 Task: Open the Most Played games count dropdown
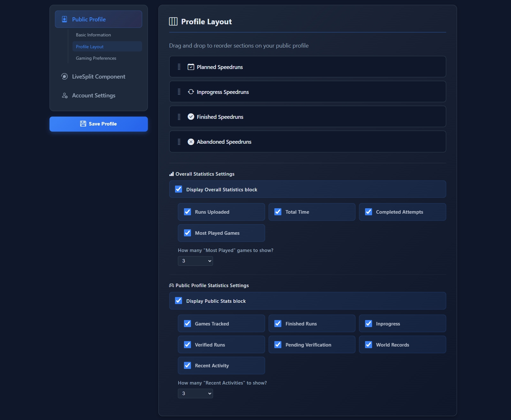click(195, 261)
